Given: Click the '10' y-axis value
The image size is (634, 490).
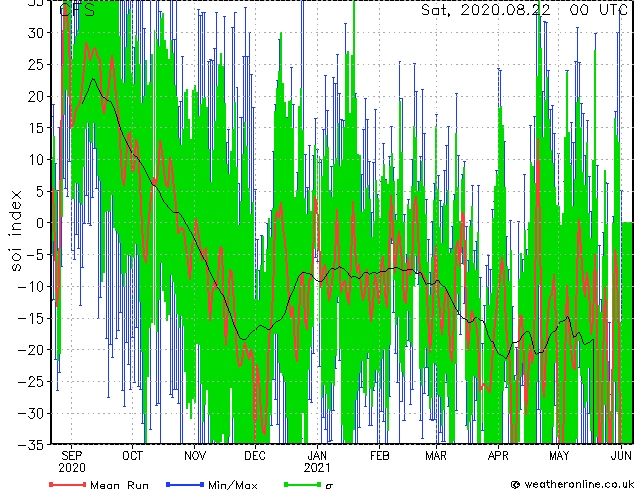Looking at the screenshot, I should tap(36, 160).
